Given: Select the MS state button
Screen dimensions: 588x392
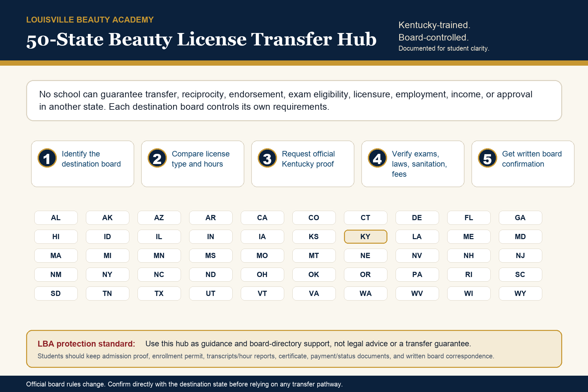Looking at the screenshot, I should (211, 255).
